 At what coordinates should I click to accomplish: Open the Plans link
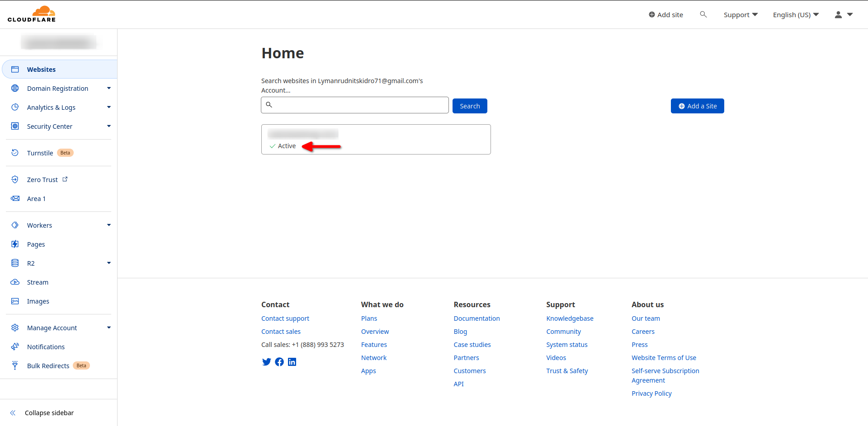[x=369, y=318]
